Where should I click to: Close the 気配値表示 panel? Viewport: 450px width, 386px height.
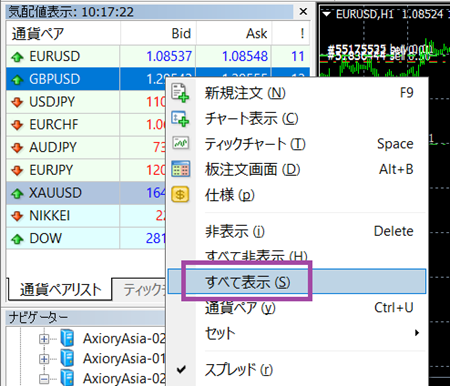tap(303, 12)
